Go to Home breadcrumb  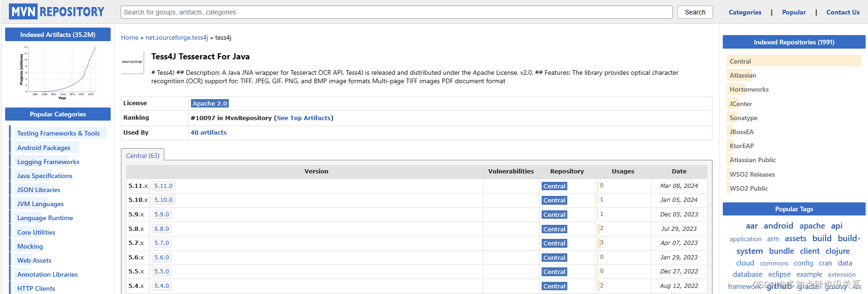(130, 37)
